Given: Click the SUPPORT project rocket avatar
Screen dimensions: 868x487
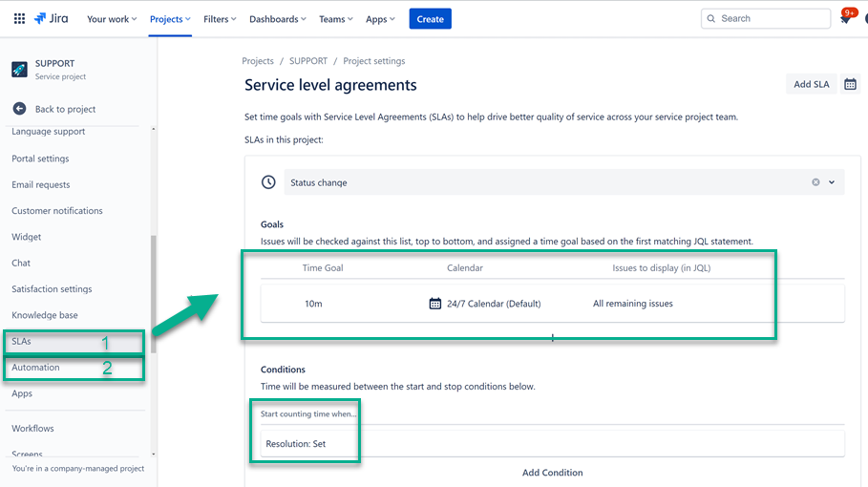Looking at the screenshot, I should click(x=19, y=69).
